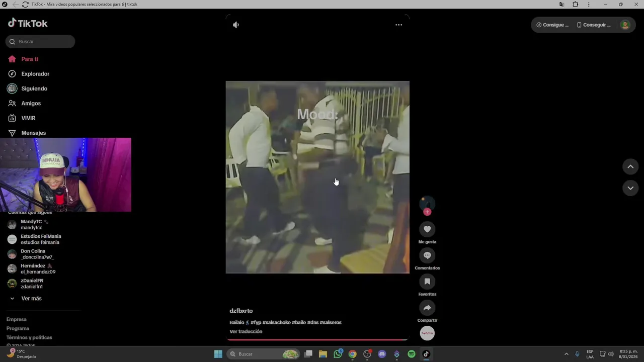The width and height of the screenshot is (644, 362).
Task: Open File Explorer from the taskbar
Action: click(x=323, y=354)
